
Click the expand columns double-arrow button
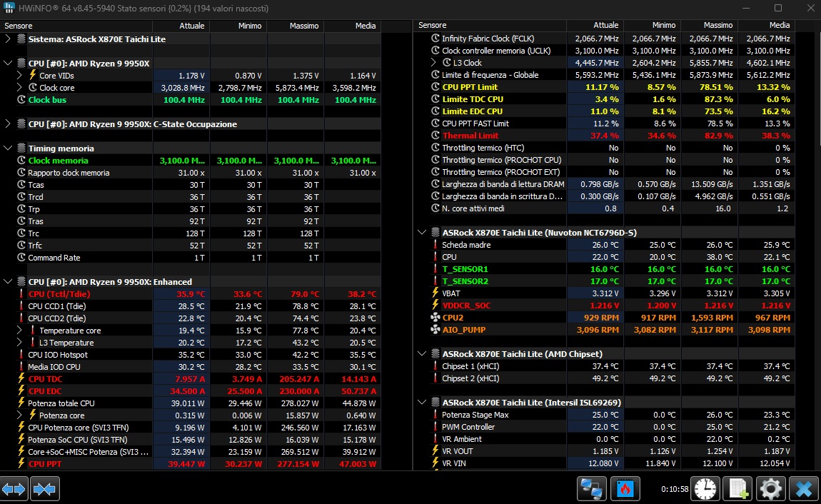click(x=14, y=489)
